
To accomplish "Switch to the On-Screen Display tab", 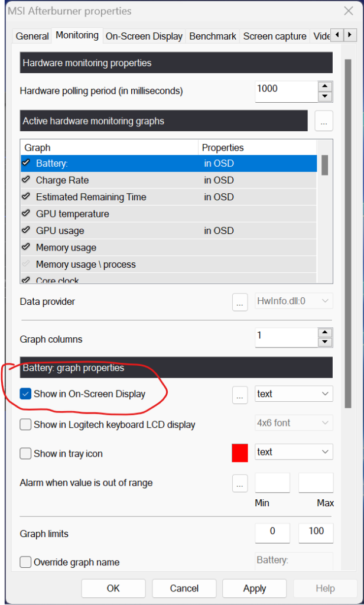I will pyautogui.click(x=144, y=36).
